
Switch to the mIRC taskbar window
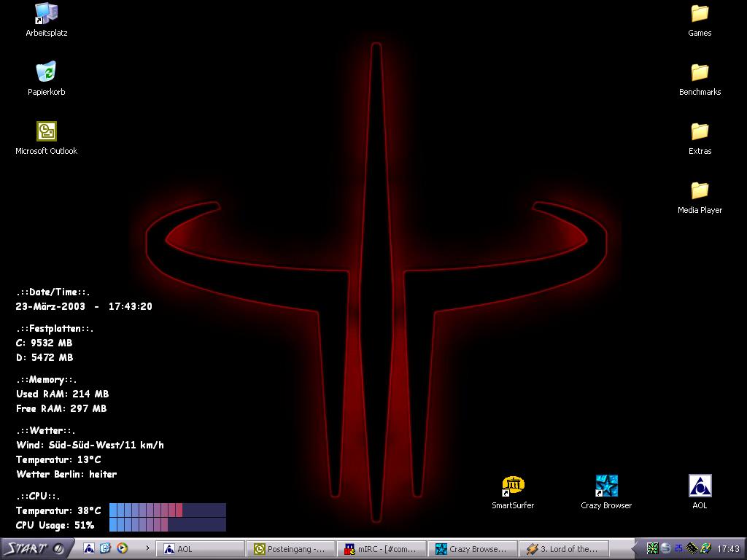click(x=381, y=549)
